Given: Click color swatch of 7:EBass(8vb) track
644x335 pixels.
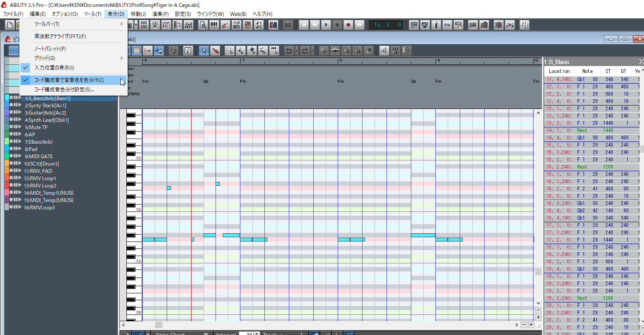Looking at the screenshot, I should point(6,142).
